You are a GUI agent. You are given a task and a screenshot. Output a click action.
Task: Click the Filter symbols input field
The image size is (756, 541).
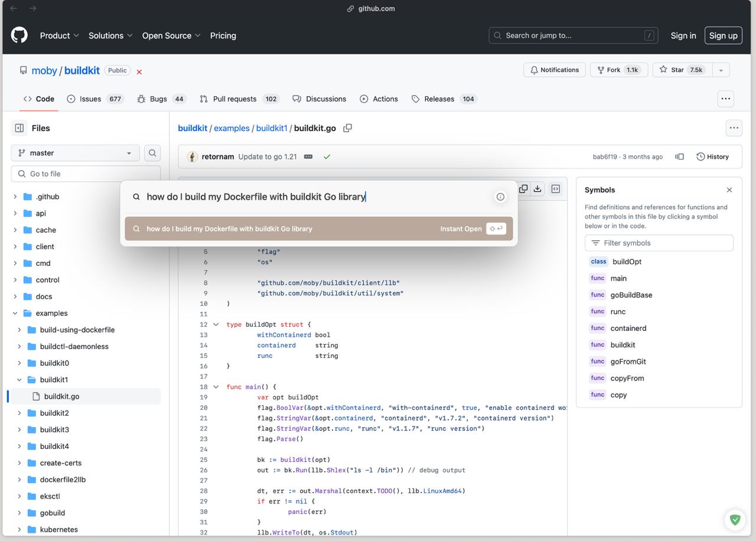pyautogui.click(x=659, y=243)
